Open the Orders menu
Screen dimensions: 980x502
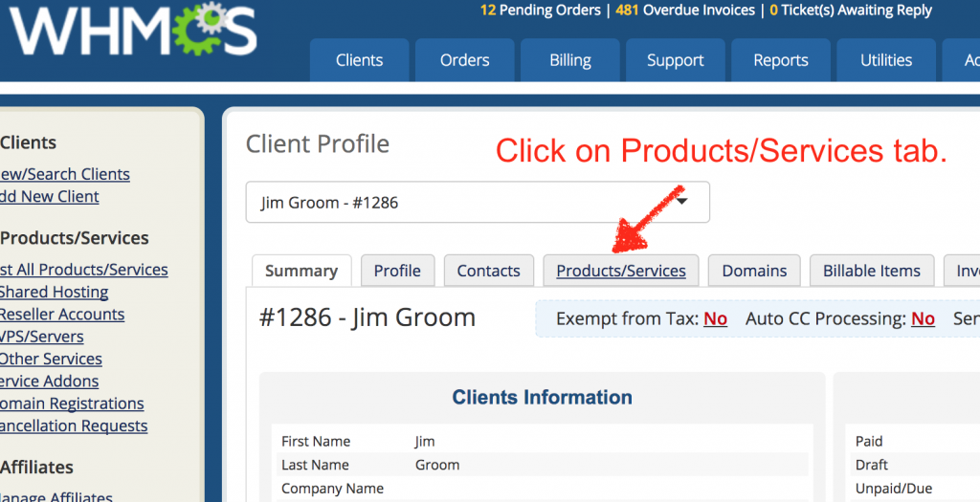[464, 60]
